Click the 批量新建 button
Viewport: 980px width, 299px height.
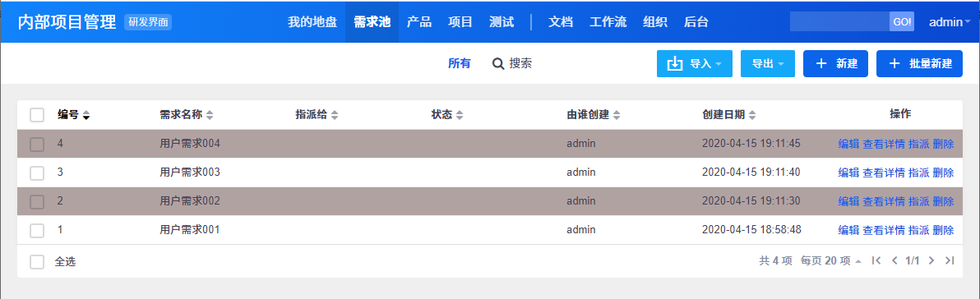[919, 64]
